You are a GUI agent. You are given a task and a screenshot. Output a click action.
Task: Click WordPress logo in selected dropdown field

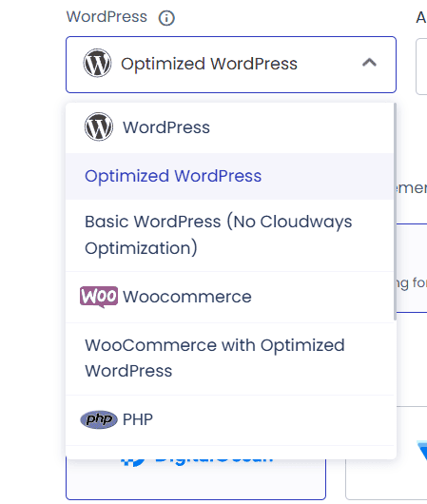(97, 64)
